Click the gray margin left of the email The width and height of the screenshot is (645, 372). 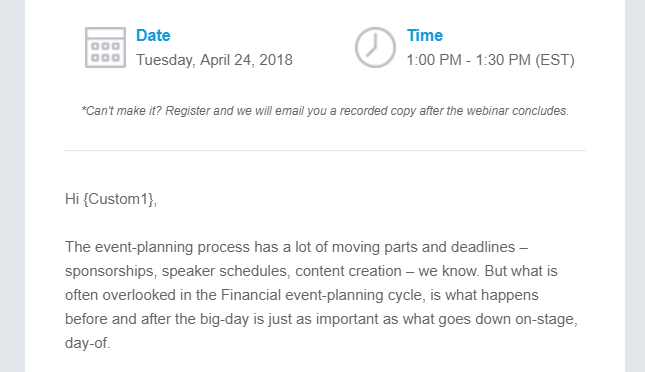12,186
